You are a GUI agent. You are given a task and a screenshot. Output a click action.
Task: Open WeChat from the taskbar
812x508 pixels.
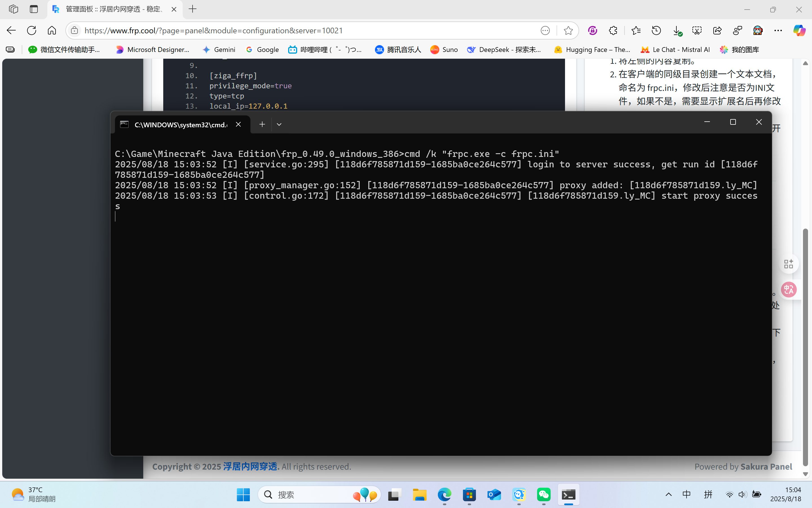tap(544, 494)
